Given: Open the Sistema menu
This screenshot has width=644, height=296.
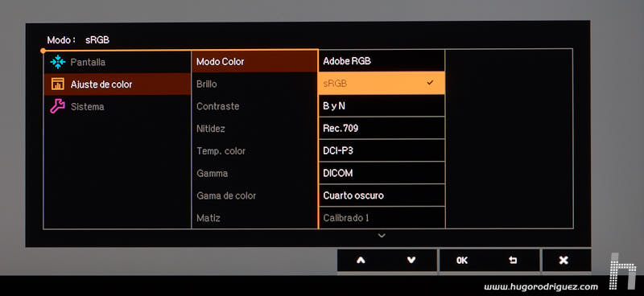Looking at the screenshot, I should point(117,107).
